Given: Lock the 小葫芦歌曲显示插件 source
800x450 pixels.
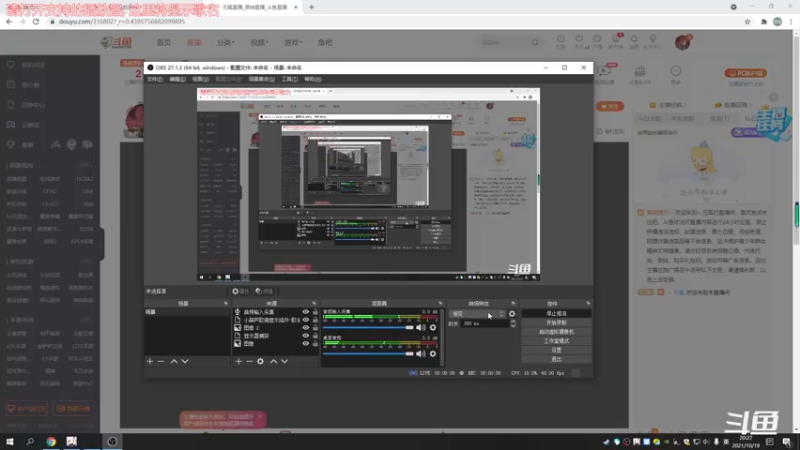Looking at the screenshot, I should click(x=315, y=320).
